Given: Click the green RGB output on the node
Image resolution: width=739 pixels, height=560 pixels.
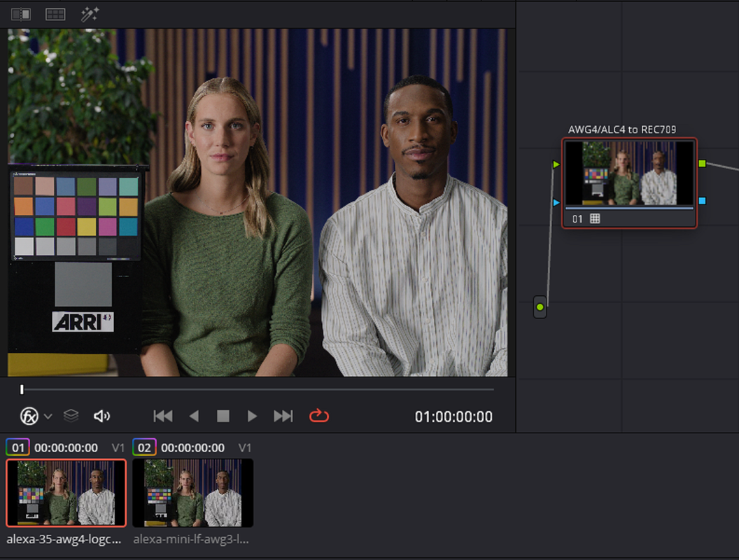Looking at the screenshot, I should point(702,164).
